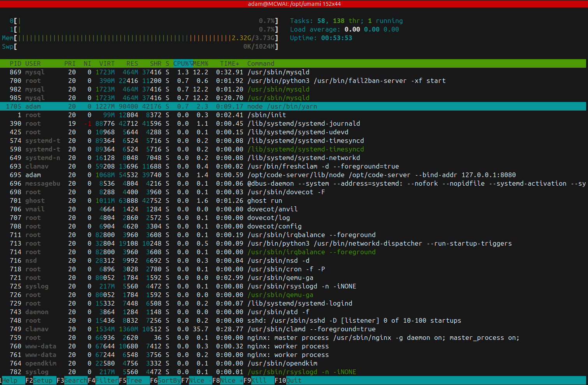Sort by the PRI column header
This screenshot has width=588, height=385.
(x=70, y=63)
